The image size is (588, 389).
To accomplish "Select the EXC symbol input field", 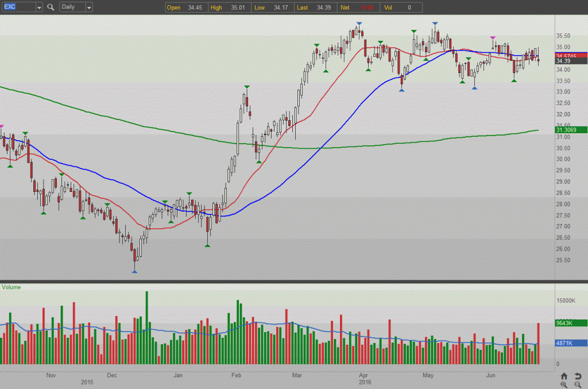I will [x=19, y=7].
